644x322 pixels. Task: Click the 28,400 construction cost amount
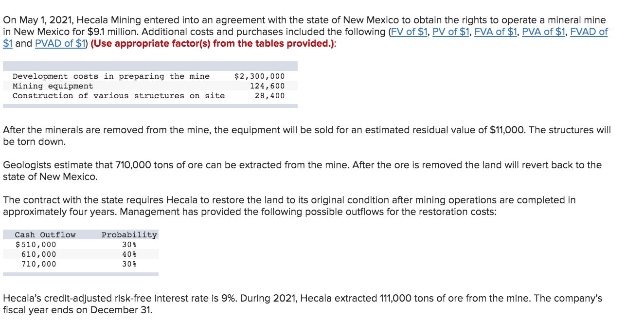[x=269, y=96]
